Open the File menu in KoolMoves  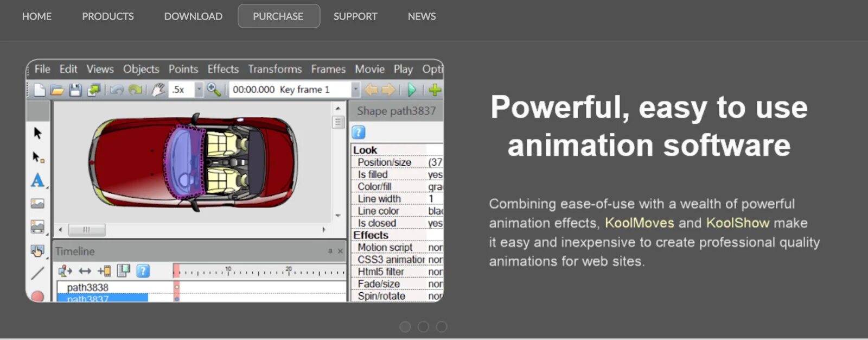coord(42,69)
